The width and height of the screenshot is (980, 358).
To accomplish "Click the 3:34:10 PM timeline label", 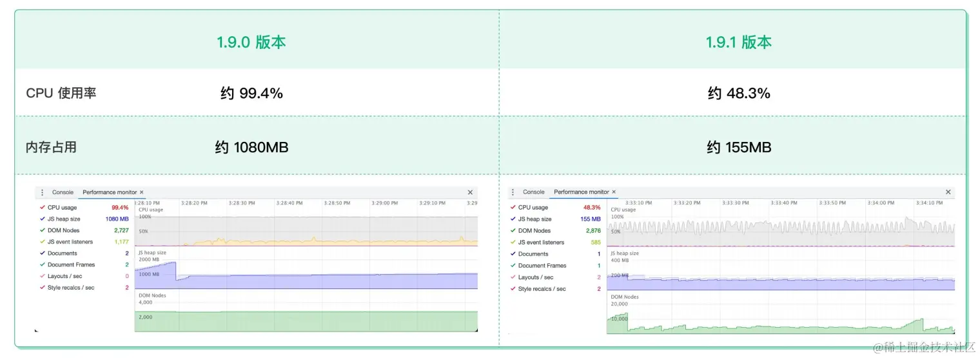I will (928, 203).
